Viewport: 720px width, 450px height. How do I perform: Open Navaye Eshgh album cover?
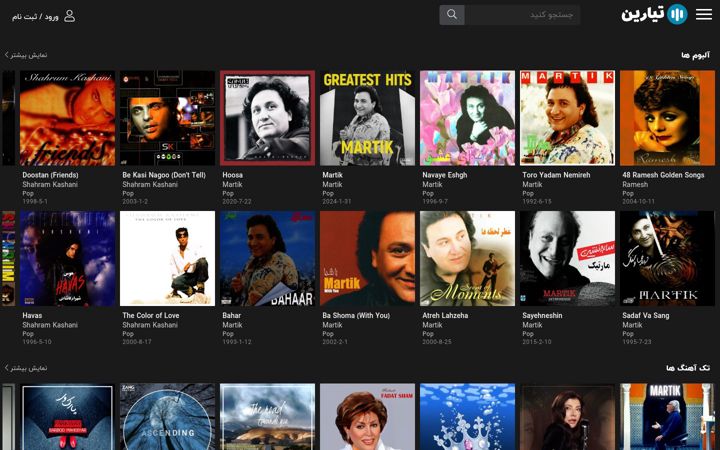pos(467,118)
